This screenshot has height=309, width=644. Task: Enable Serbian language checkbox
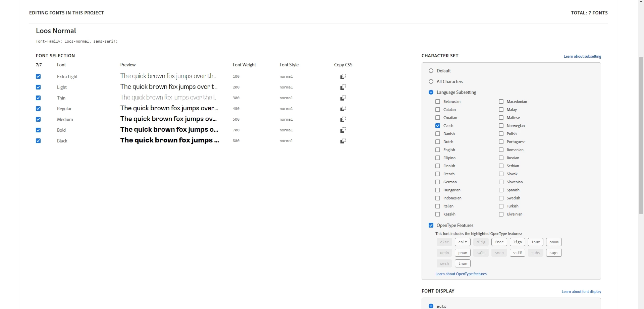click(501, 166)
